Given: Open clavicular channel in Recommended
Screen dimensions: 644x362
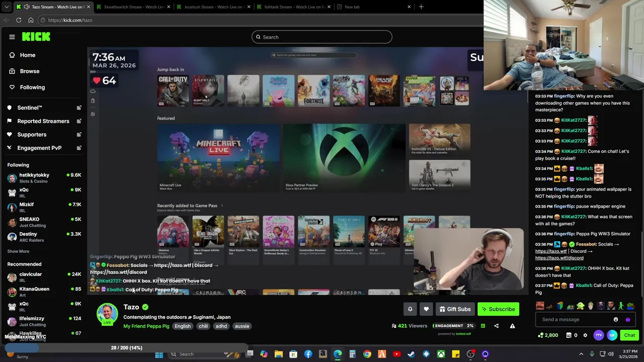Looking at the screenshot, I should click(x=44, y=277).
